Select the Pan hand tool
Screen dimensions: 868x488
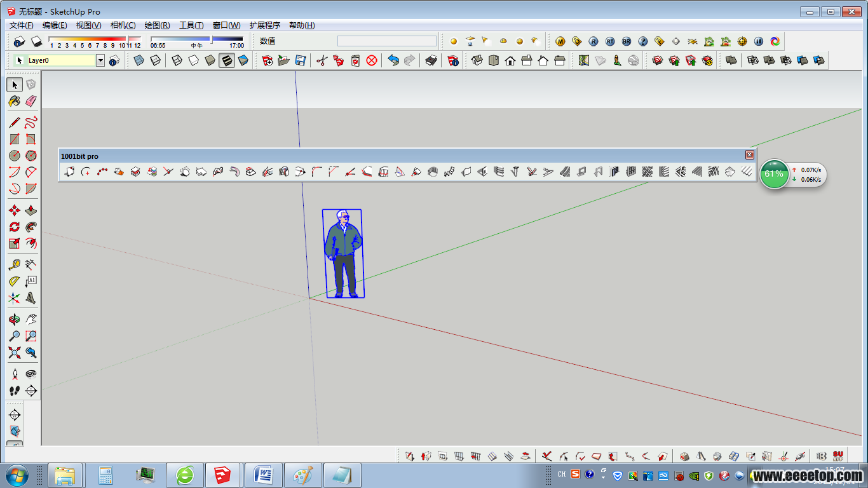[x=31, y=319]
